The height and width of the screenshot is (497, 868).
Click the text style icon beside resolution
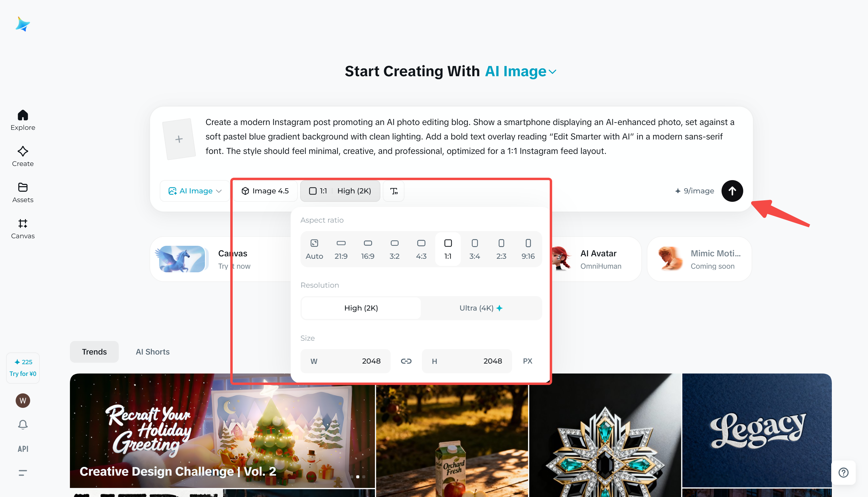pyautogui.click(x=394, y=191)
